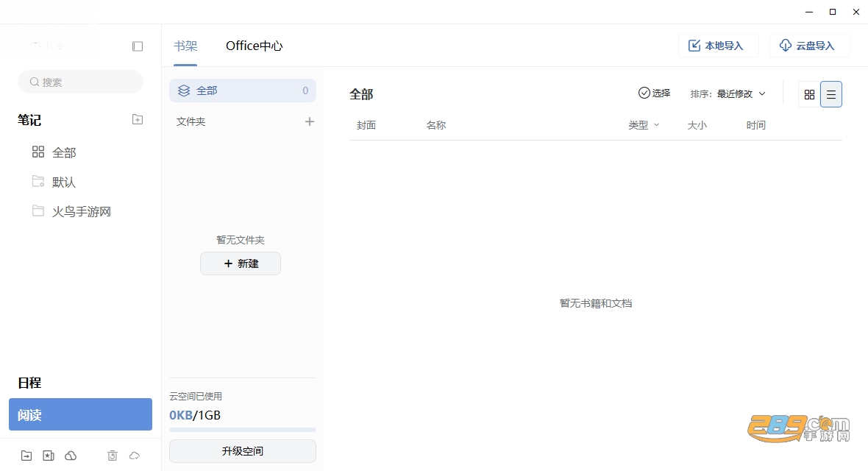This screenshot has width=868, height=471.
Task: Click the 新建 folder button
Action: pos(241,263)
